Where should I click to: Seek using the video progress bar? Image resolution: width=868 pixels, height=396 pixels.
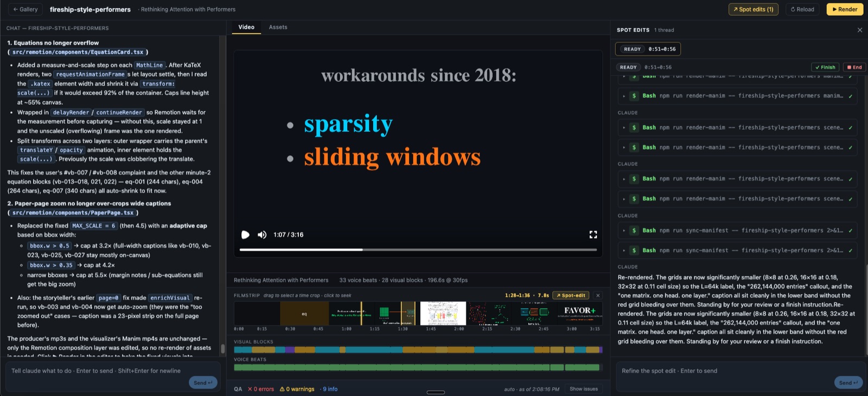pyautogui.click(x=418, y=250)
